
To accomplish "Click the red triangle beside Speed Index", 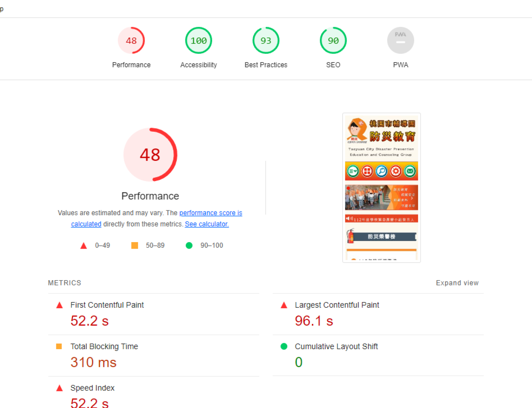I will tap(60, 388).
